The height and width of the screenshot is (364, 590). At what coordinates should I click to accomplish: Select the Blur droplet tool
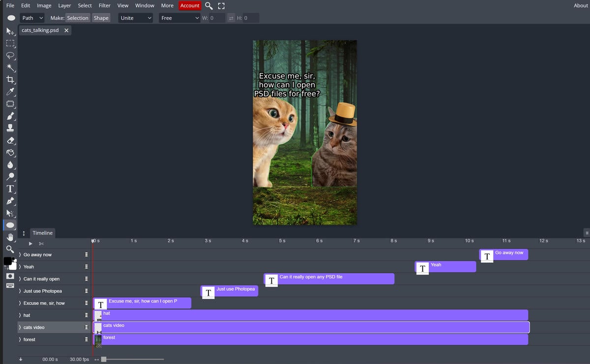10,165
